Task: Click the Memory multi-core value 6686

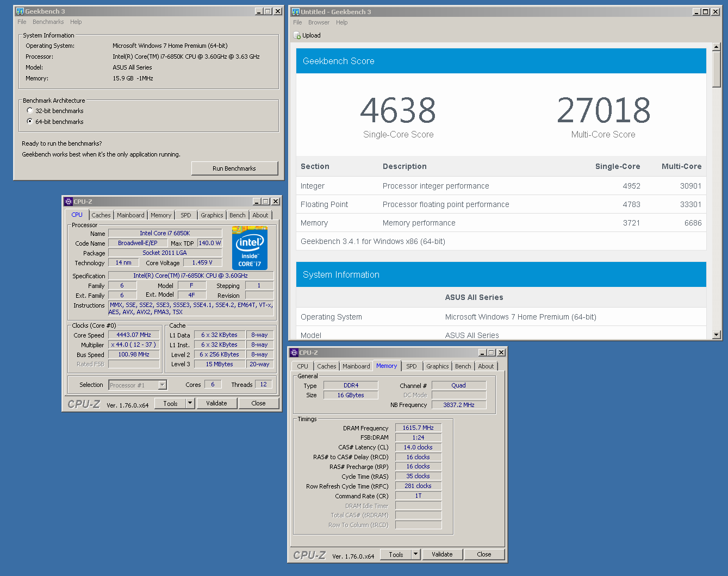Action: 693,223
